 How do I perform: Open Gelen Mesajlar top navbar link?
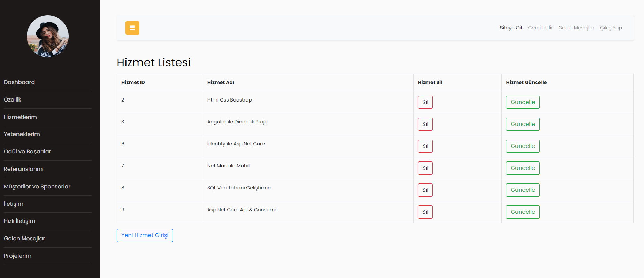pos(576,28)
